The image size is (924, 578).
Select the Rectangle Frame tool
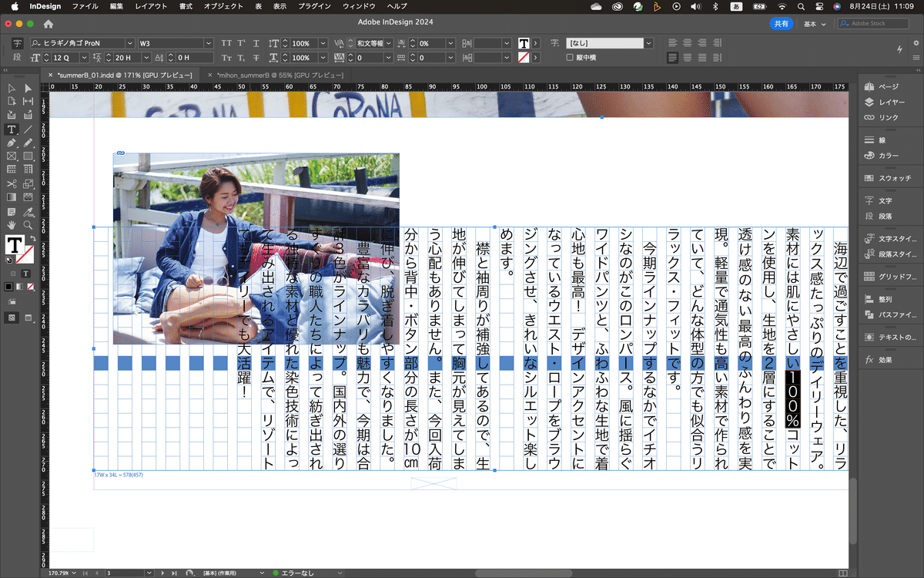pyautogui.click(x=12, y=156)
